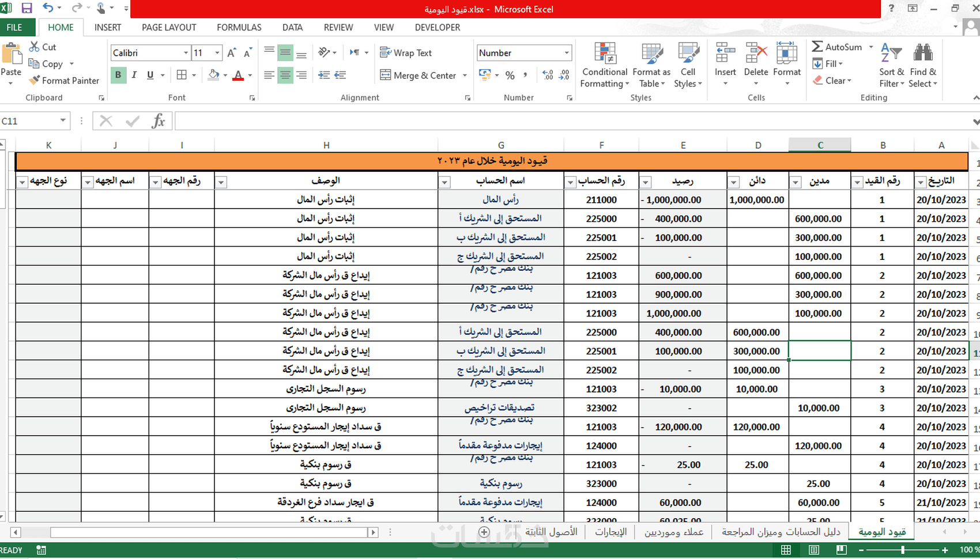Apply Comma Style format

525,75
